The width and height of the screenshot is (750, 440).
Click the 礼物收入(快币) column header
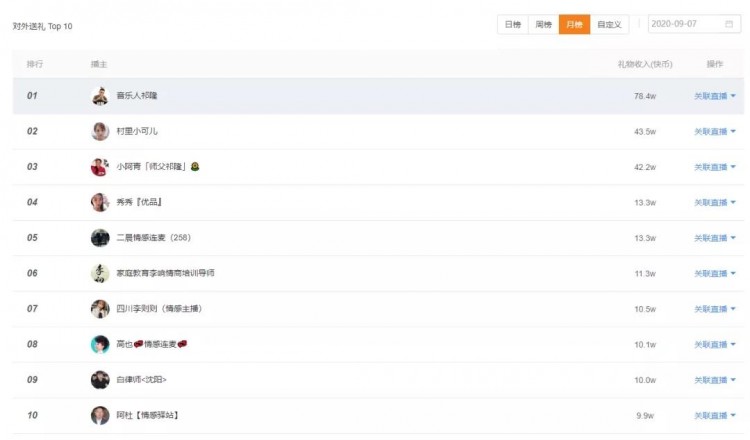[645, 64]
